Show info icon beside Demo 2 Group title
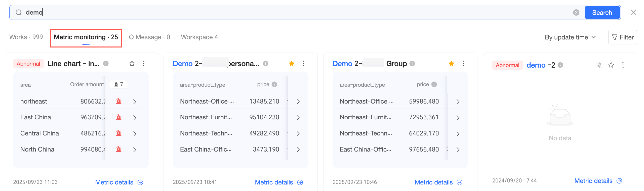644x191 pixels. 412,64
